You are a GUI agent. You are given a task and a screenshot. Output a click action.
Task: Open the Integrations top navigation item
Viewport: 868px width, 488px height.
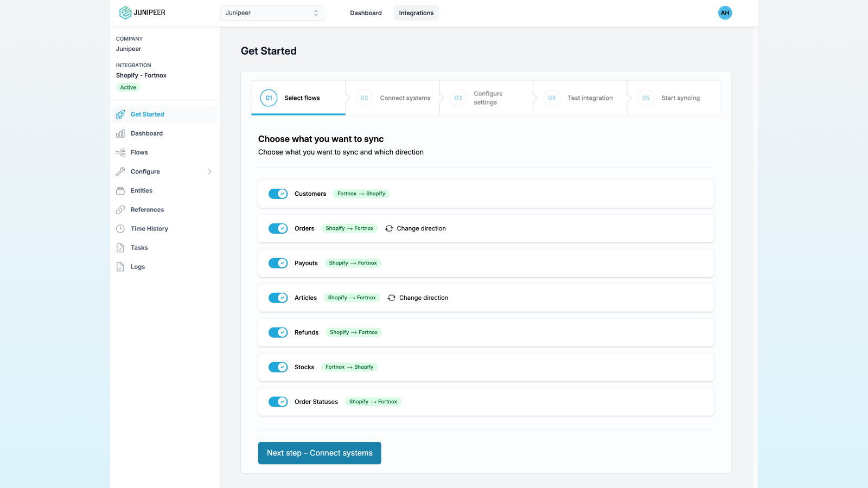[x=416, y=13]
